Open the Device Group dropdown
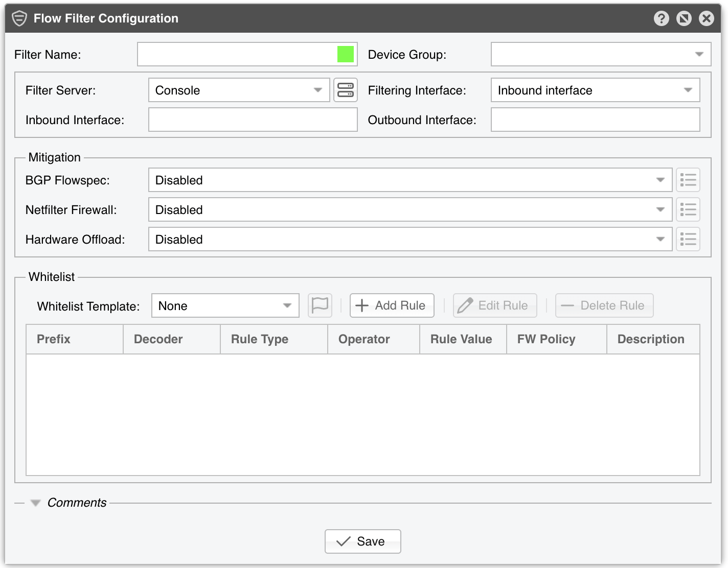The image size is (728, 568). point(601,54)
